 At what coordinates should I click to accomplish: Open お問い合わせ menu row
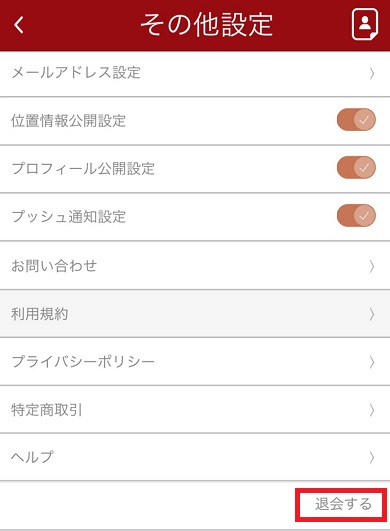pos(195,266)
